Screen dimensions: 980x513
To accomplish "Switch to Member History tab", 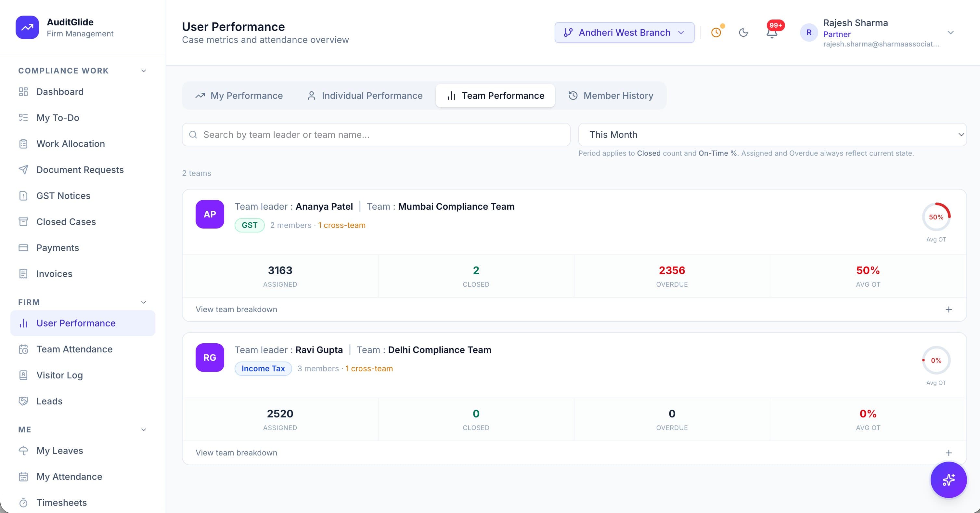I will (x=611, y=96).
